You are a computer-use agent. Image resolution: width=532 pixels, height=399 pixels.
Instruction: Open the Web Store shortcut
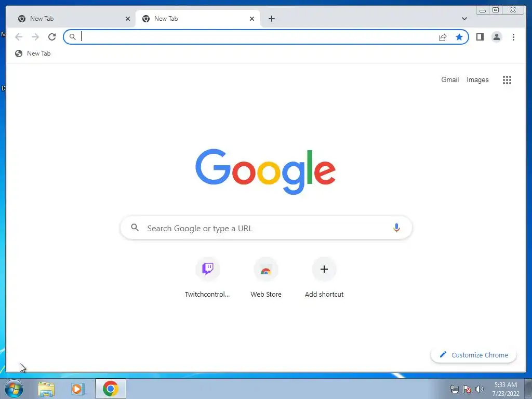(266, 278)
